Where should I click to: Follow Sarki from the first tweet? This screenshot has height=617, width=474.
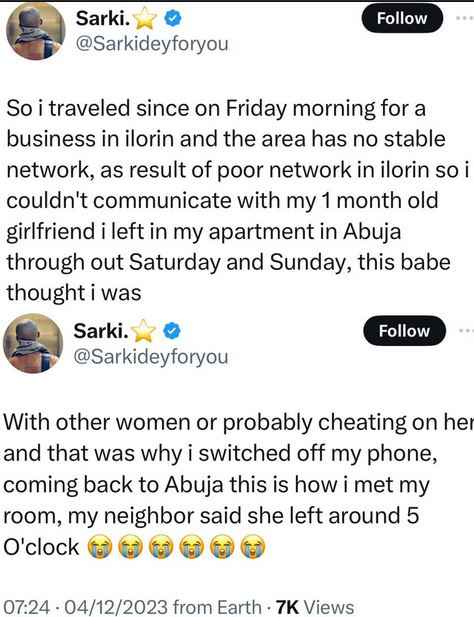point(402,18)
